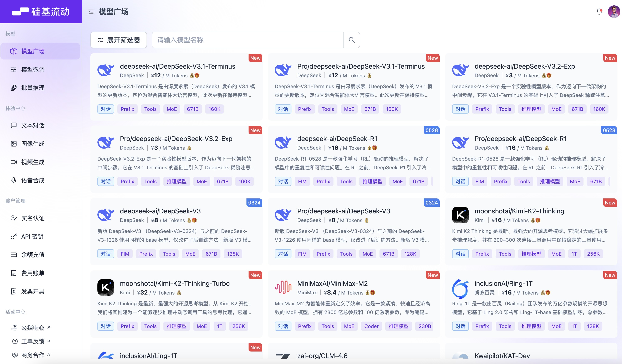Open the deepseek-ai/DeepSeek-R1 model card title

click(337, 139)
